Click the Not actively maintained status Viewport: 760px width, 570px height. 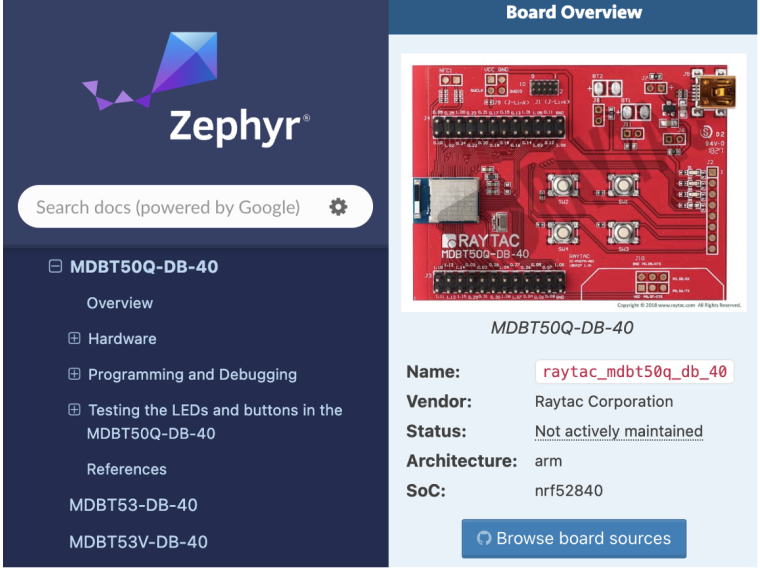click(618, 432)
